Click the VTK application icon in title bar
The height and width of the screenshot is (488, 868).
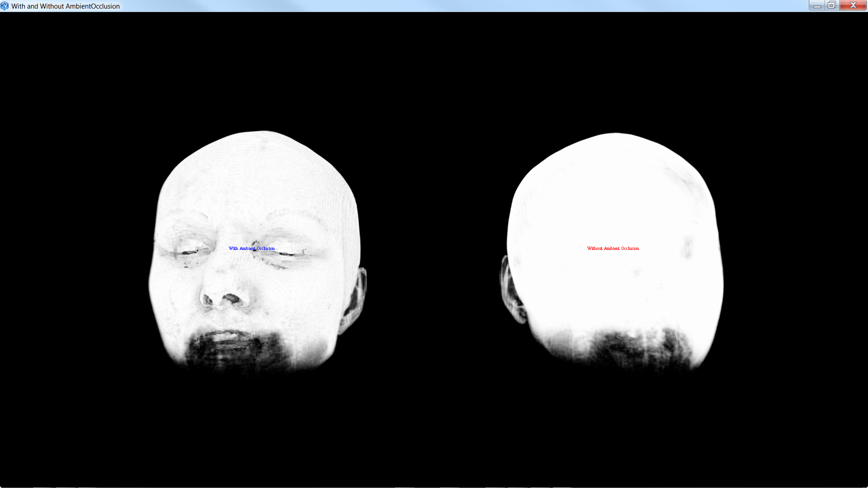point(5,6)
